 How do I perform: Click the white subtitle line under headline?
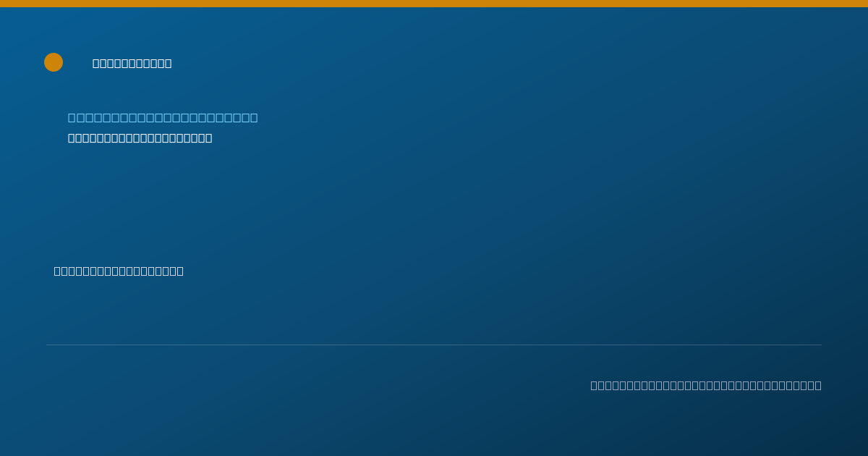140,138
